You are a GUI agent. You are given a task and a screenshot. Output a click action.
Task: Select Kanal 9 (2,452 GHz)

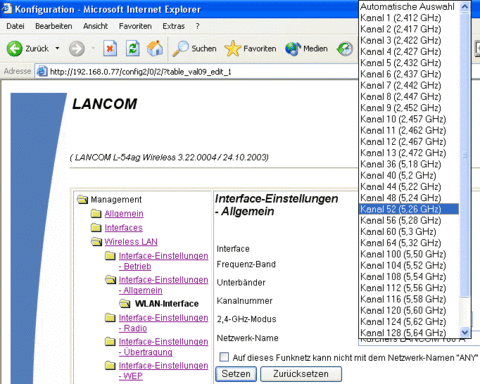pyautogui.click(x=409, y=108)
